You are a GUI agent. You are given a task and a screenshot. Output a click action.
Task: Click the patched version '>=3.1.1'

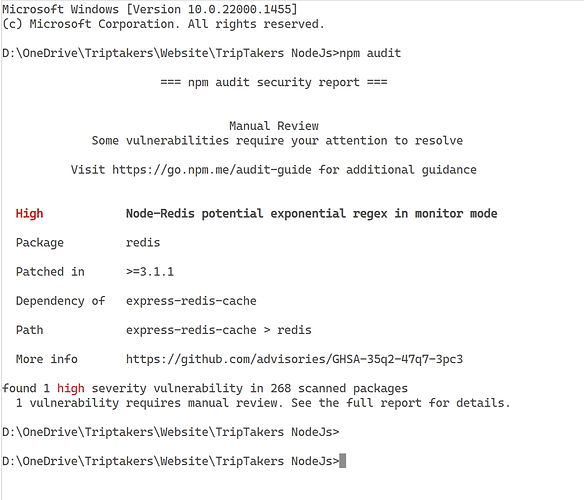pos(150,272)
